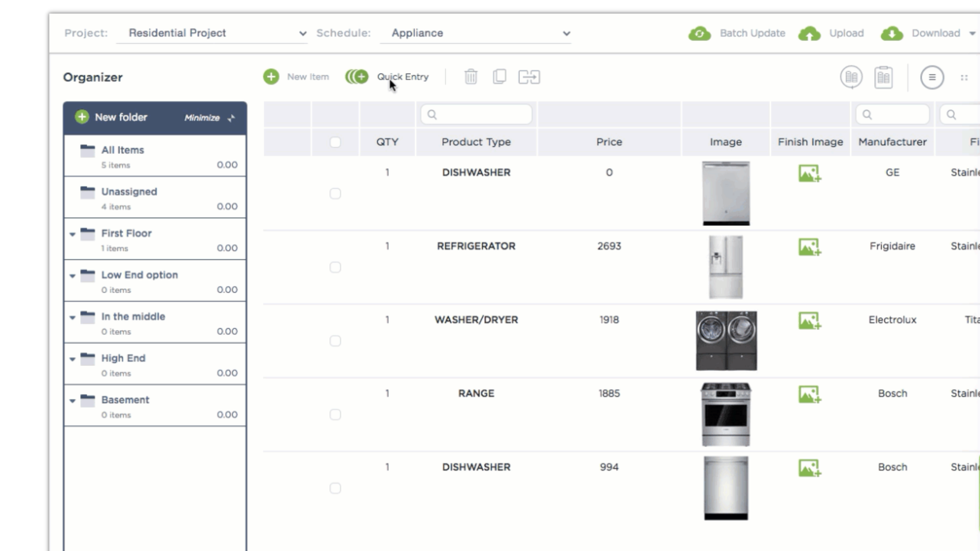The height and width of the screenshot is (551, 980).
Task: Click the REFRIGERATOR product type cell
Action: tap(476, 246)
